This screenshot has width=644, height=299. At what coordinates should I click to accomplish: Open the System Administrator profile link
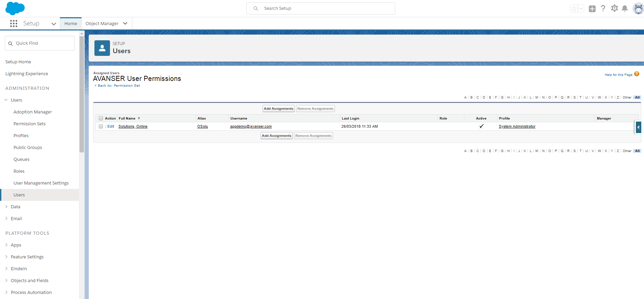(517, 126)
